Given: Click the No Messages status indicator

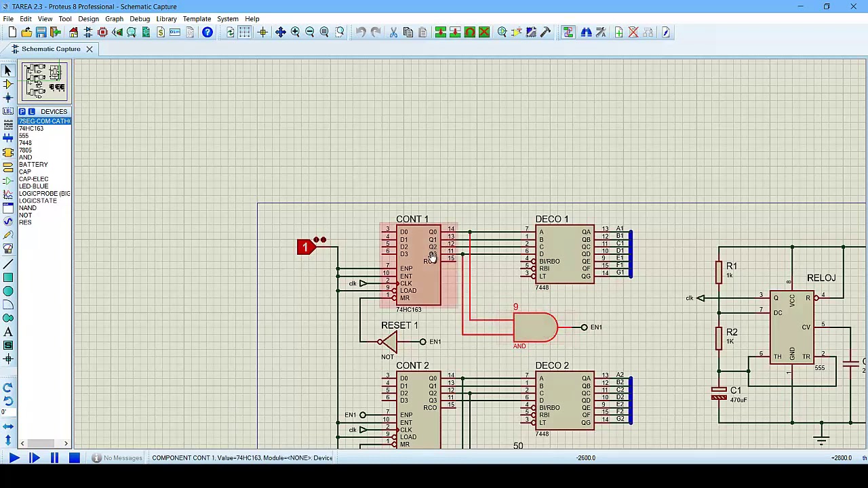Looking at the screenshot, I should tap(118, 458).
